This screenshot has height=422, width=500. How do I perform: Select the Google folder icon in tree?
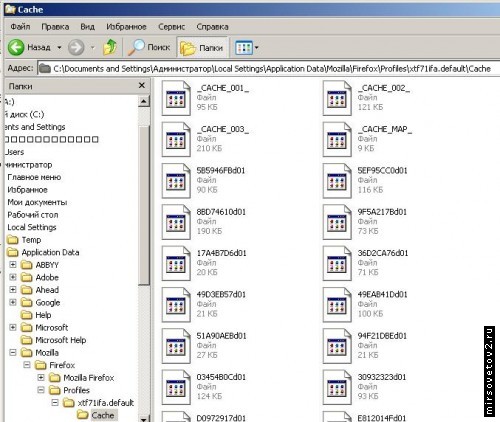pyautogui.click(x=26, y=302)
